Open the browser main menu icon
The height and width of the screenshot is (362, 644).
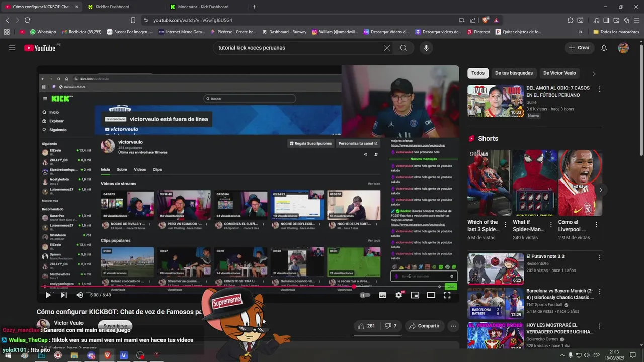pos(636,20)
